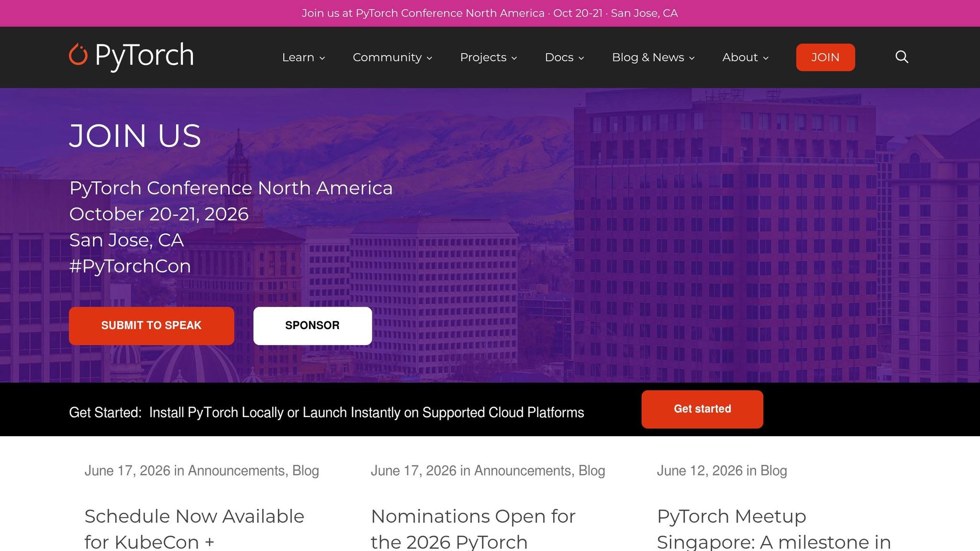
Task: Expand the Blog & News dropdown chevron
Action: point(692,58)
